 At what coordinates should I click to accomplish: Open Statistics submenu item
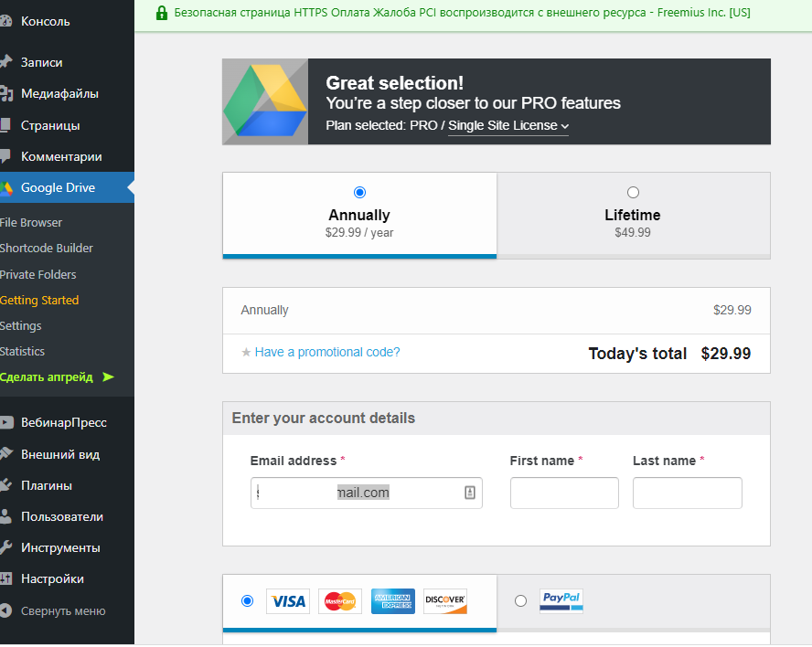pos(22,352)
